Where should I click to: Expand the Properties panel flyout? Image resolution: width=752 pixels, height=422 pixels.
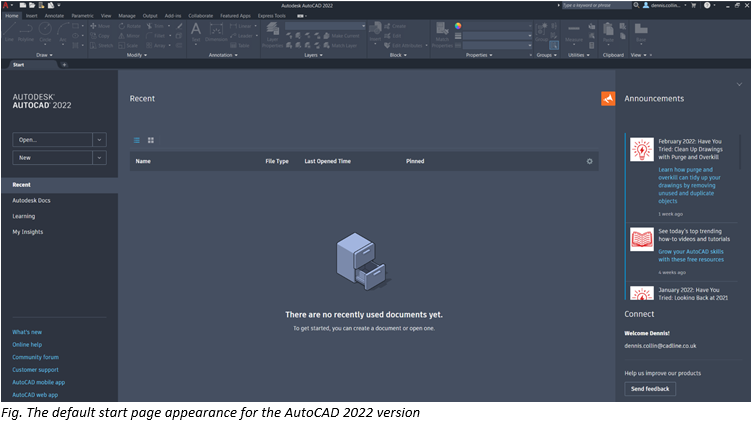[479, 55]
